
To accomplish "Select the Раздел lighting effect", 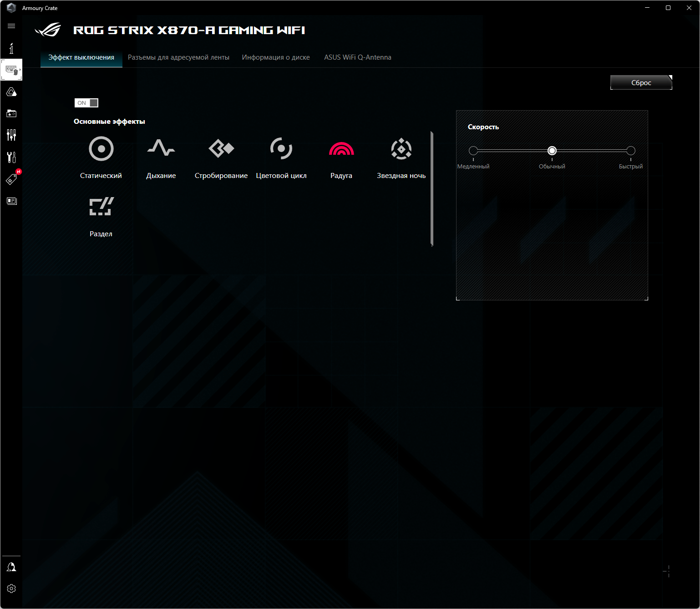I will point(101,217).
